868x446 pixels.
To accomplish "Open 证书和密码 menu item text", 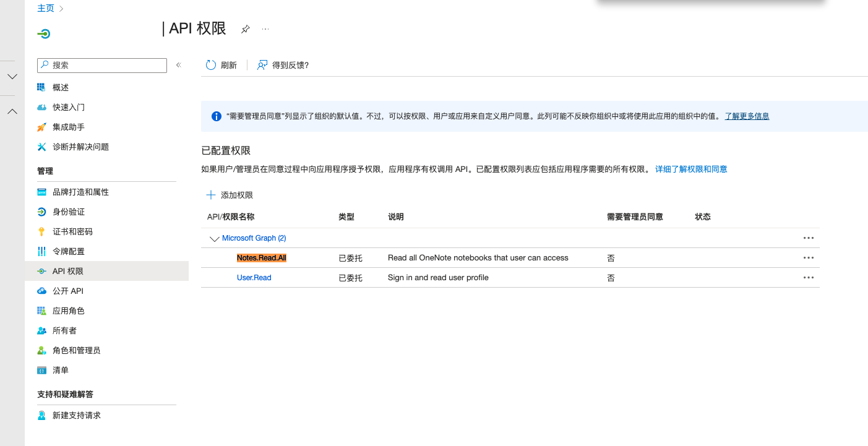I will [72, 231].
